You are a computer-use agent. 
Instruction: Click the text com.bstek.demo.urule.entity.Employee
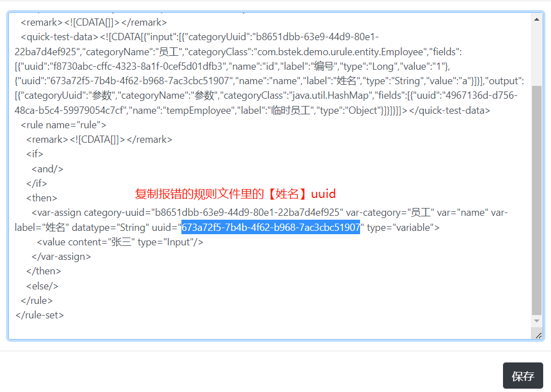pyautogui.click(x=340, y=52)
